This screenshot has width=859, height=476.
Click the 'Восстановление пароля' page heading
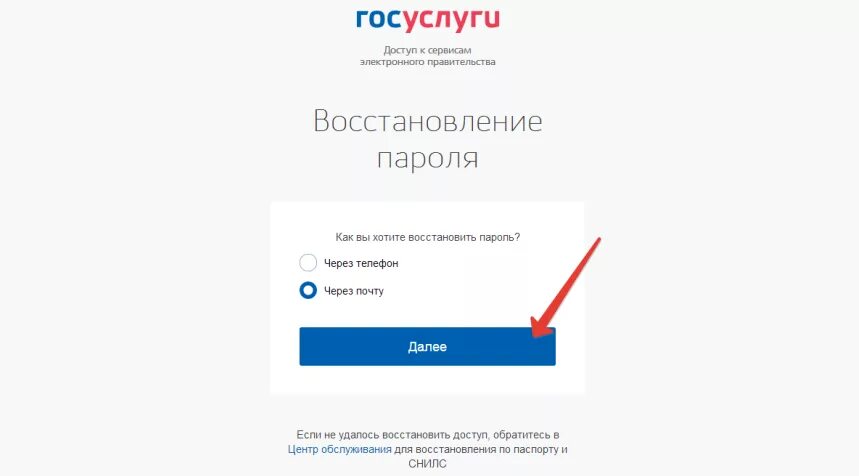(x=428, y=139)
